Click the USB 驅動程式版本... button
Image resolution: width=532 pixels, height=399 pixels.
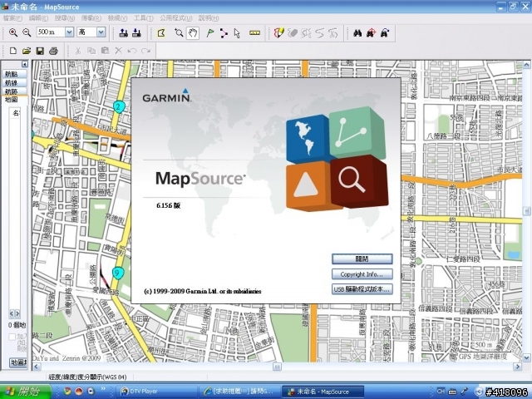click(362, 289)
